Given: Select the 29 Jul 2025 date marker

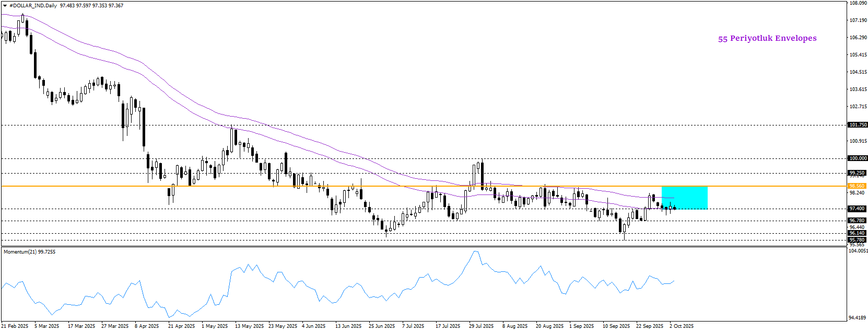Looking at the screenshot, I should coord(481,326).
